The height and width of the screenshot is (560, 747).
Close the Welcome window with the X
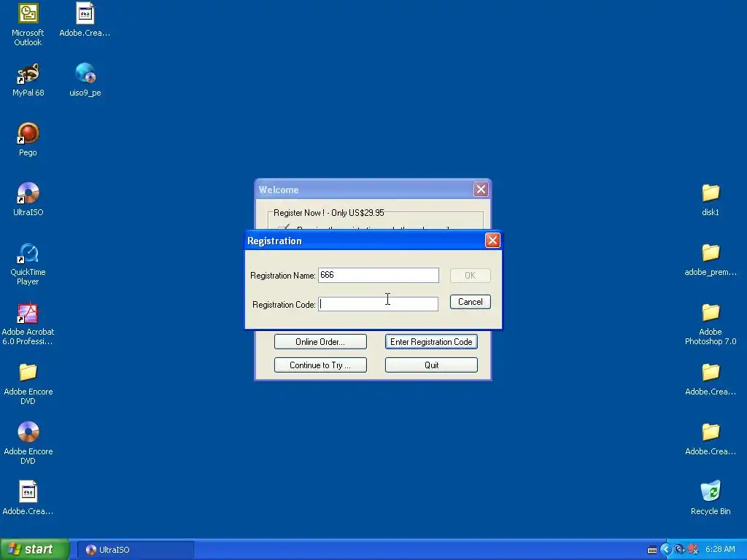(481, 190)
